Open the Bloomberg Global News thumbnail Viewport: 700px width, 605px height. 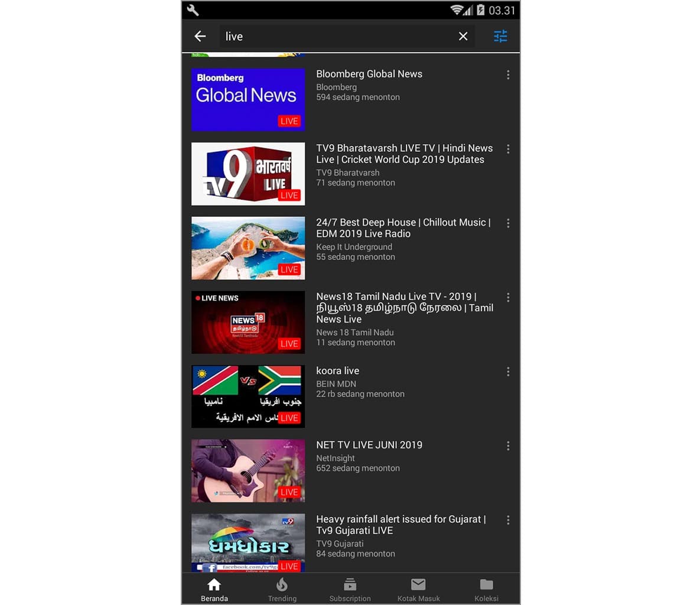(x=248, y=100)
